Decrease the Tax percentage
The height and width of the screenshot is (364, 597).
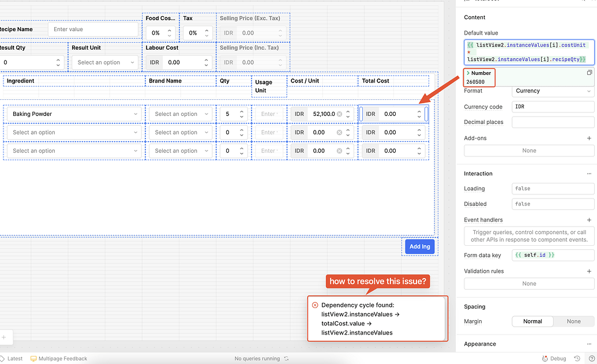206,35
